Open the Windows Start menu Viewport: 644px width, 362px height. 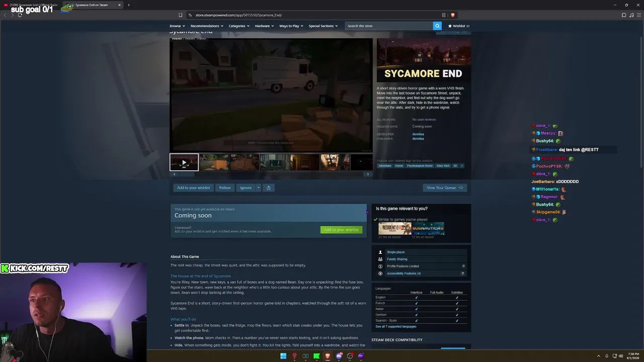coord(283,356)
